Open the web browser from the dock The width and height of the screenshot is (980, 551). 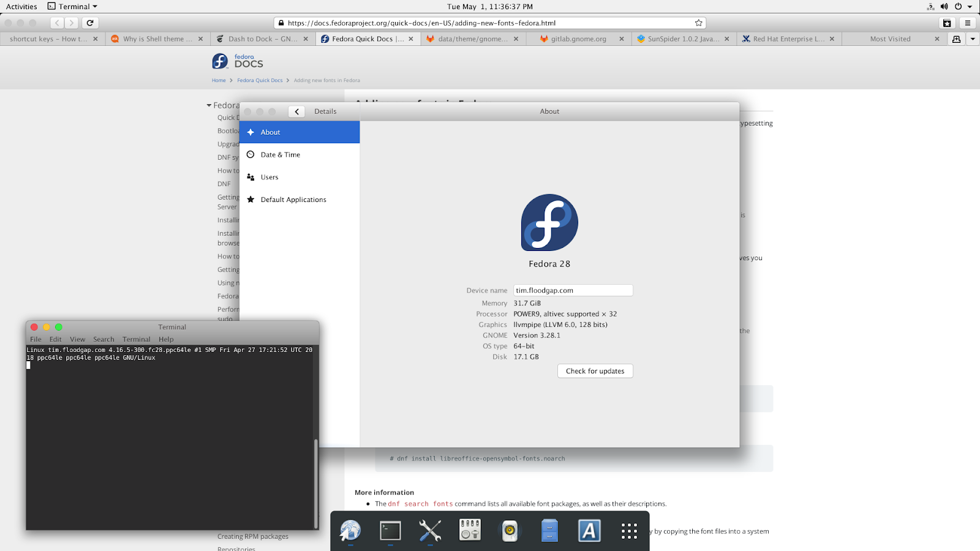pyautogui.click(x=350, y=531)
